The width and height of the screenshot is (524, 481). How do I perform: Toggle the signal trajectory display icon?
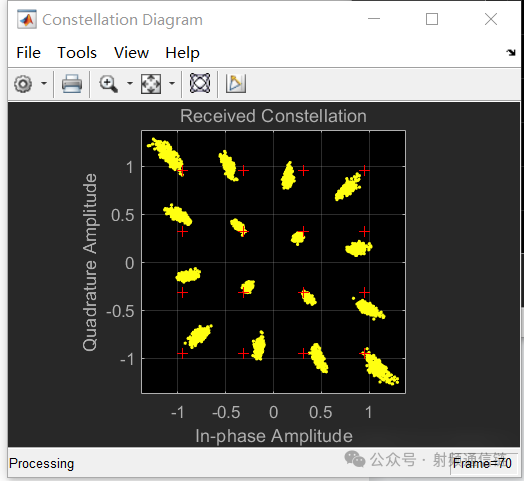(200, 83)
